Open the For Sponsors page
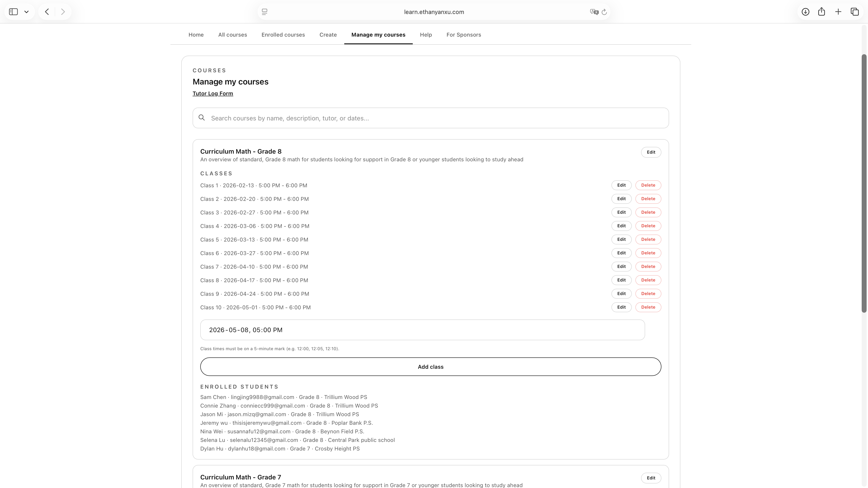Image resolution: width=868 pixels, height=488 pixels. (464, 35)
